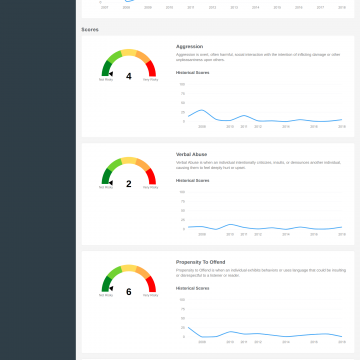Click the Verbal Abuse description paragraph

[258, 165]
